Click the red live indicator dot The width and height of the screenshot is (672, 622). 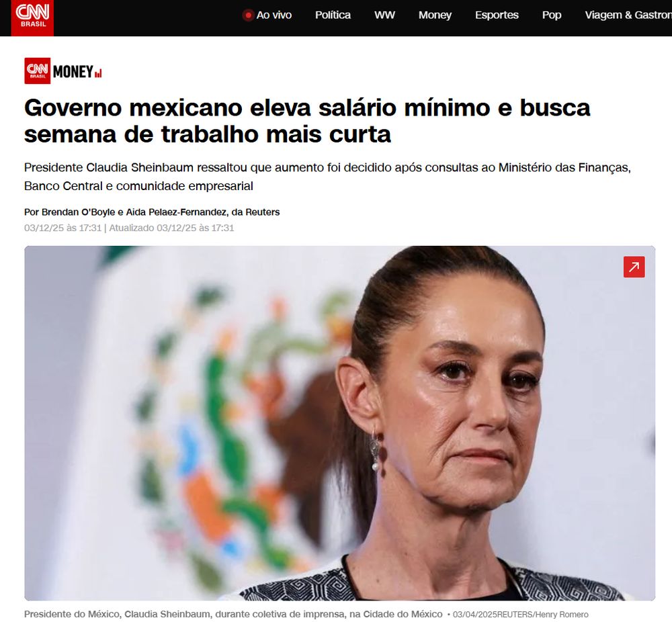pyautogui.click(x=248, y=15)
